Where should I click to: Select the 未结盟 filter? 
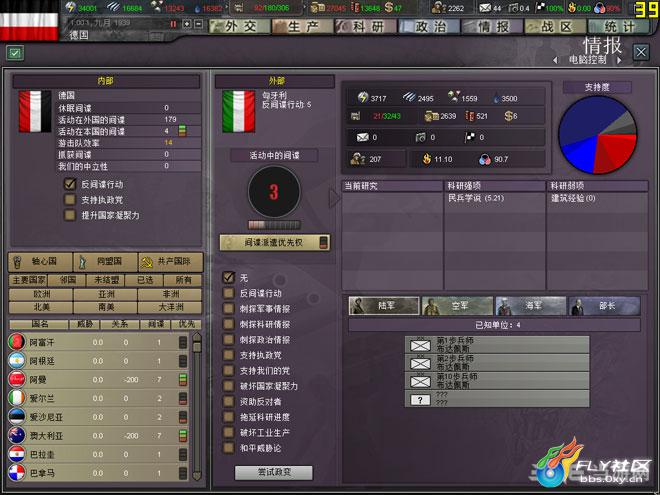pyautogui.click(x=106, y=280)
